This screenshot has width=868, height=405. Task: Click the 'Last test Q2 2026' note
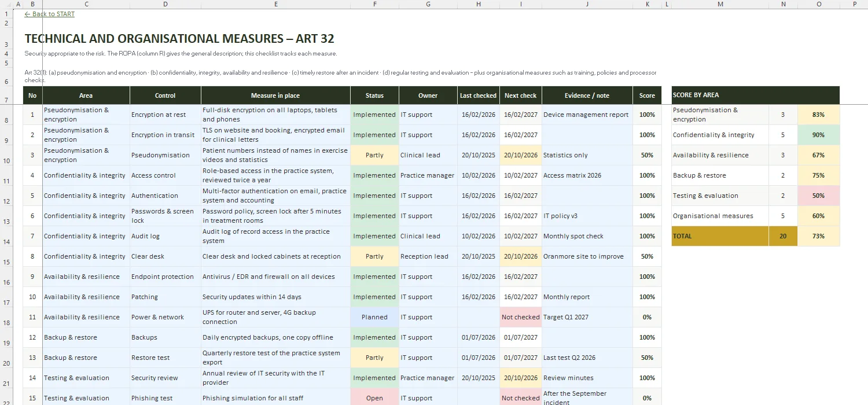[587, 358]
